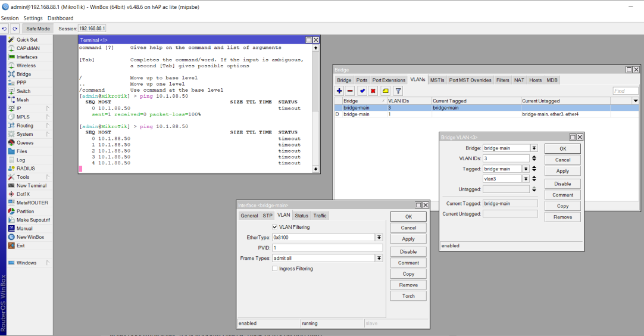Click terminal scrollbar down arrow
The height and width of the screenshot is (336, 644).
[315, 169]
